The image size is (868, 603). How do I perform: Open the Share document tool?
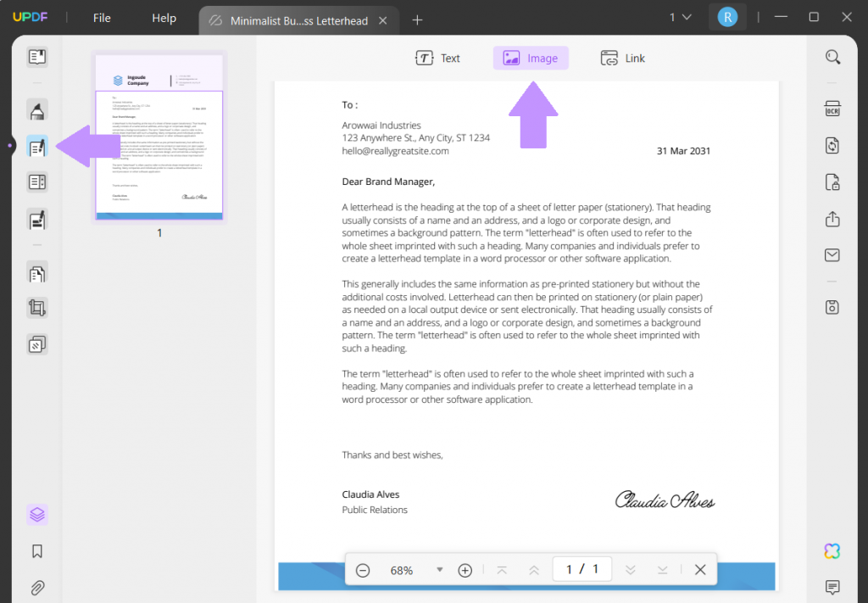pos(833,219)
